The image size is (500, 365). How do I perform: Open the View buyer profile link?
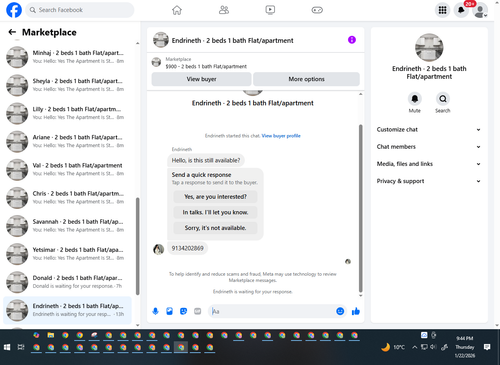[281, 136]
